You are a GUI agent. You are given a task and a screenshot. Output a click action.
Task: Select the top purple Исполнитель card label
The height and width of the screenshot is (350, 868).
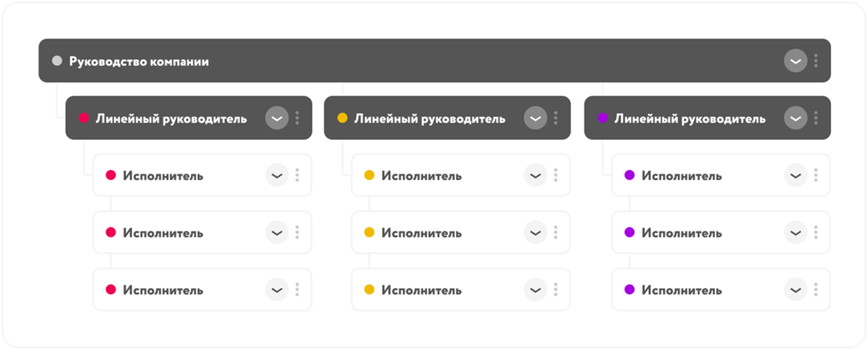[681, 175]
